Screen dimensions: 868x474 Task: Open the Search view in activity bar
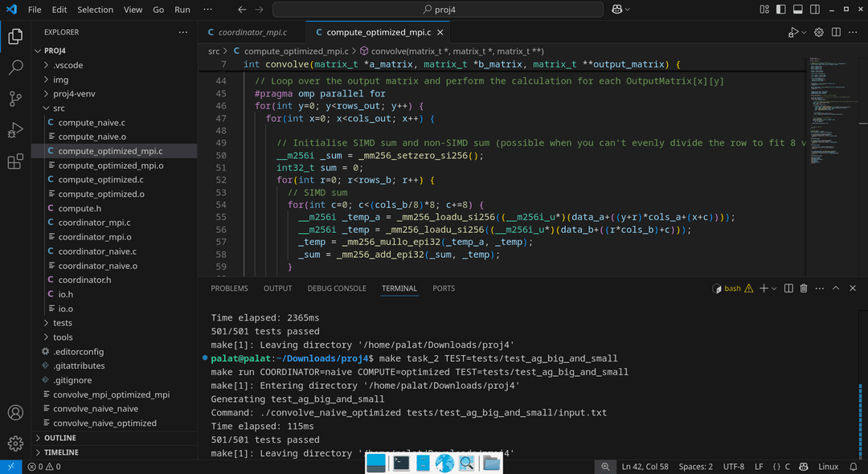coord(15,67)
